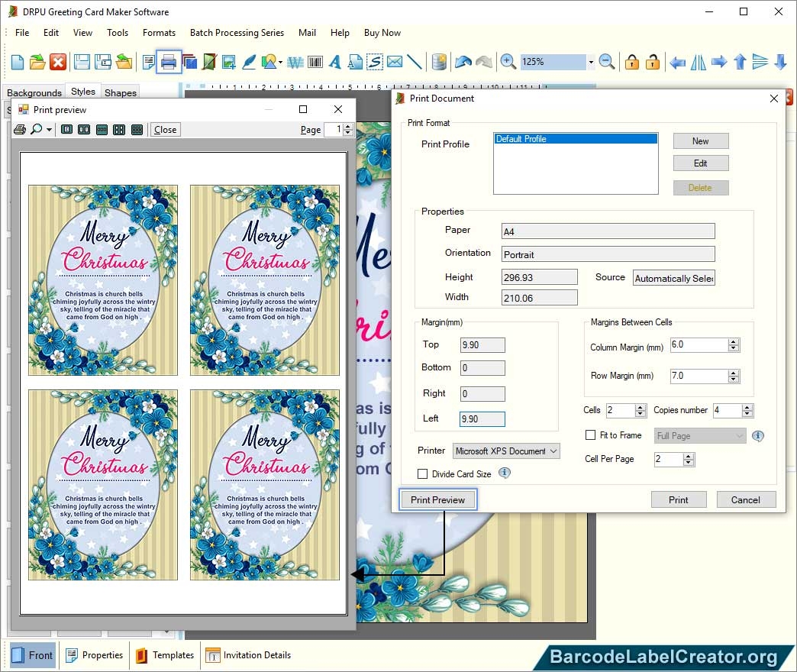Screen dimensions: 797x672
Task: Select Default Profile in the profile list
Action: coord(575,139)
